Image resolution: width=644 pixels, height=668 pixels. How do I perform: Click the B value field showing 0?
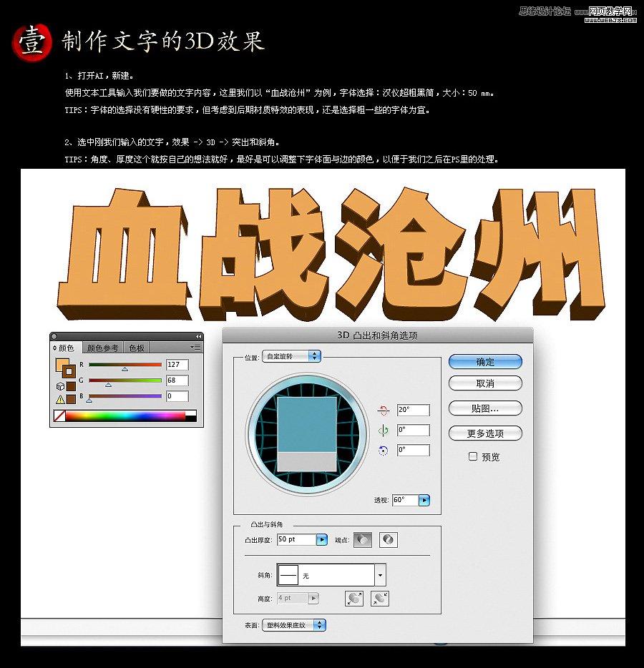(177, 396)
